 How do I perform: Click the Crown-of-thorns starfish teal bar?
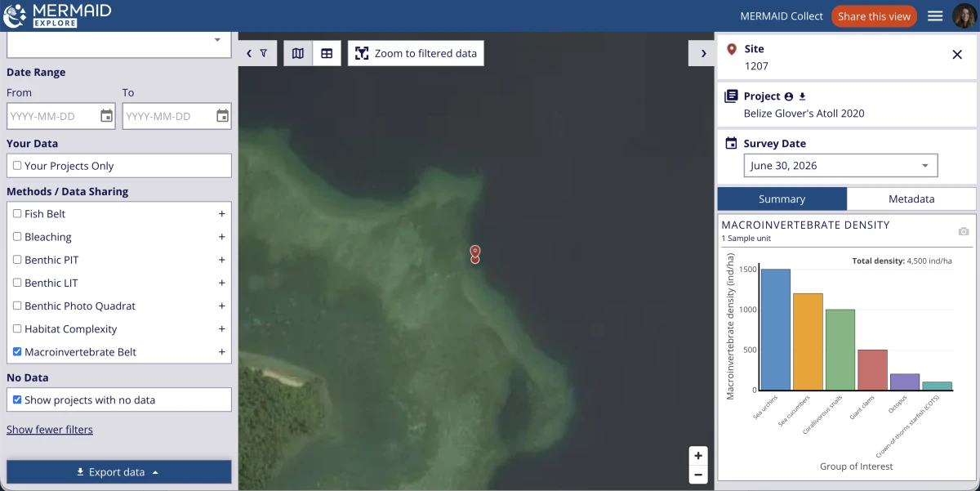coord(937,386)
